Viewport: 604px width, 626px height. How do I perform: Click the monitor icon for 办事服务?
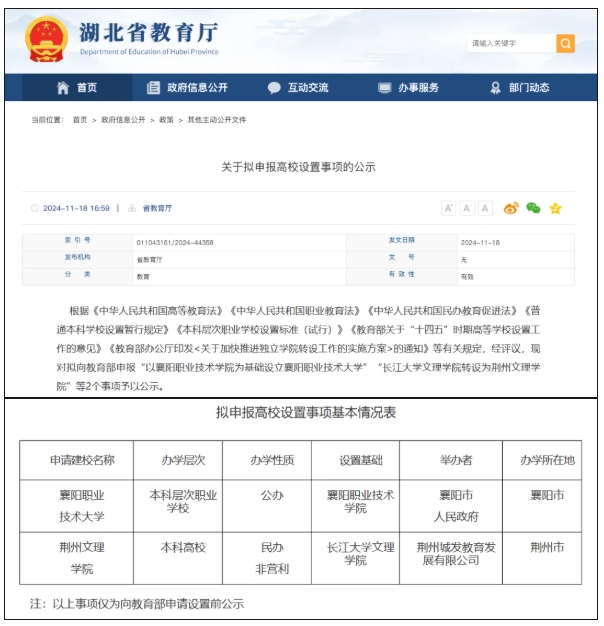point(384,88)
